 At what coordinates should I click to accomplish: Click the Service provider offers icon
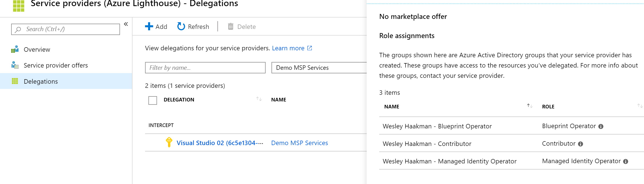15,65
